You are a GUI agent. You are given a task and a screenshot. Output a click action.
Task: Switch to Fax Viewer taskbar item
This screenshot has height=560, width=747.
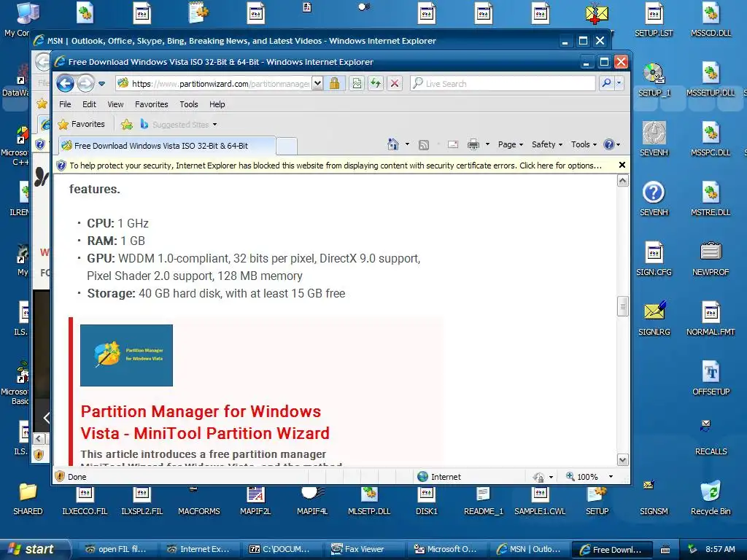[x=366, y=549]
